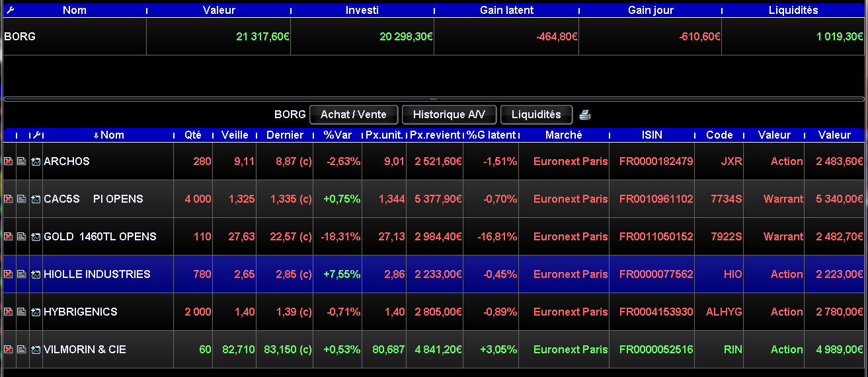Delete the HIOLLE INDUSTRIES position

(9, 275)
